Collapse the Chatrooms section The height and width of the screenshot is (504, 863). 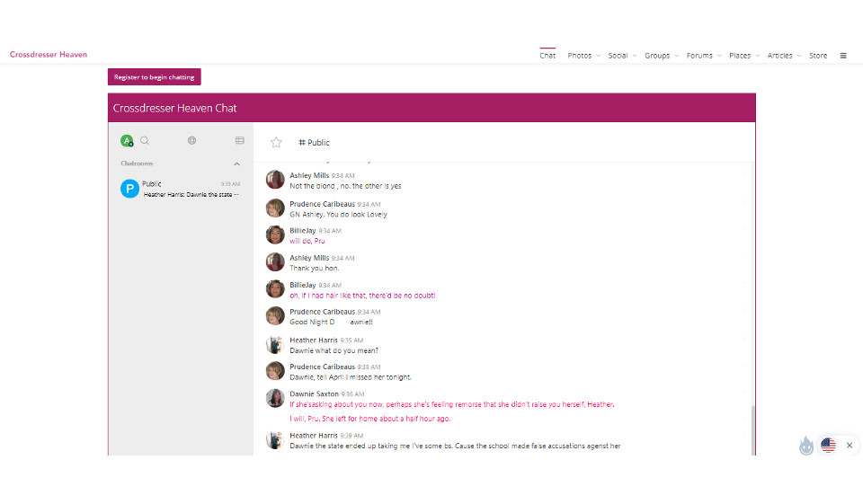pyautogui.click(x=237, y=164)
